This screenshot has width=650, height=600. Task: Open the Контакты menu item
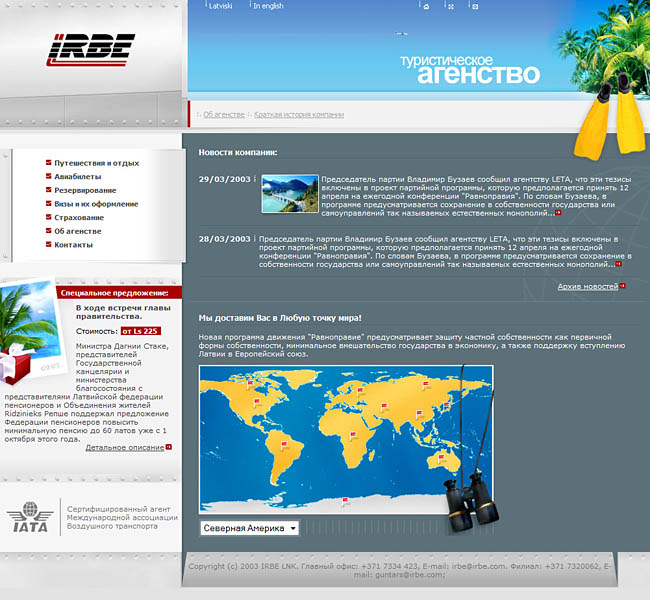pos(73,244)
